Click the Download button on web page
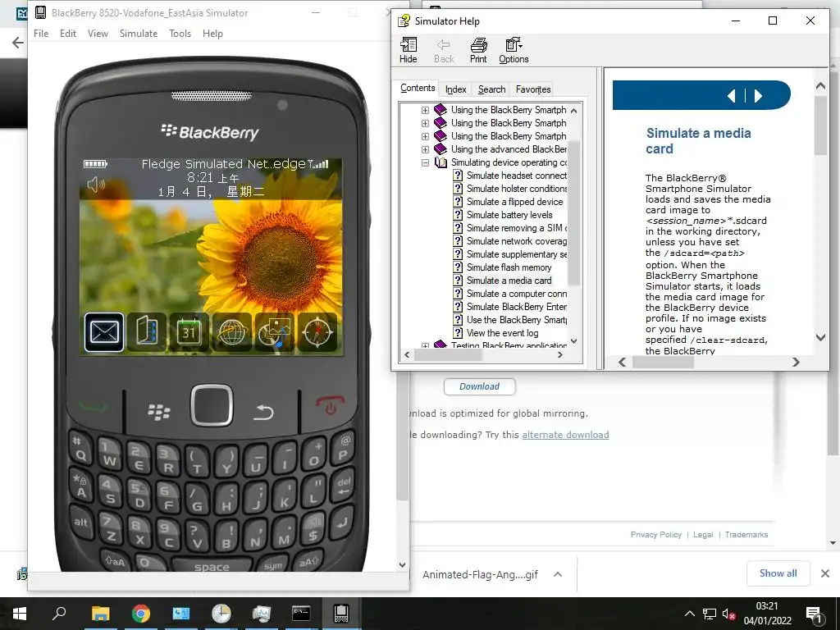Screen dimensions: 840x630 479,386
